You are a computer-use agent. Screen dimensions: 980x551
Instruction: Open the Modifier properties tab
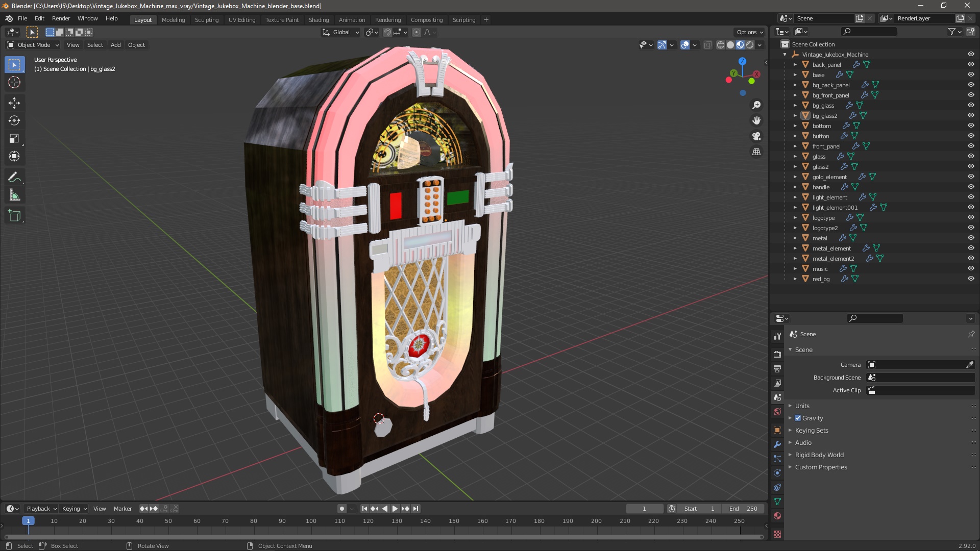[x=777, y=444]
